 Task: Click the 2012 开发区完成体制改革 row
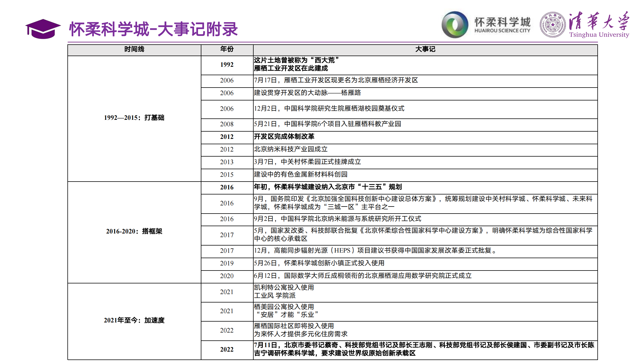pyautogui.click(x=284, y=137)
